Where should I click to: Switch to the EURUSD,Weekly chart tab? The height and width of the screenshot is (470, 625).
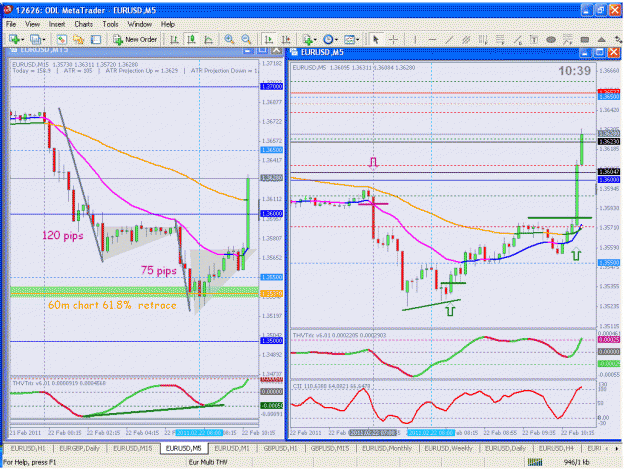pos(448,448)
